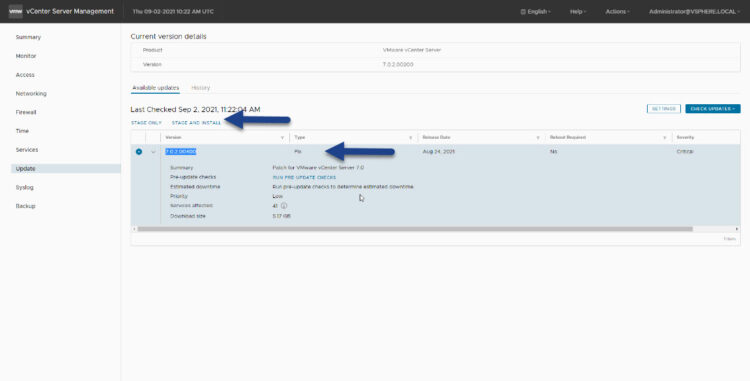
Task: Select Update in the sidebar
Action: 66,169
